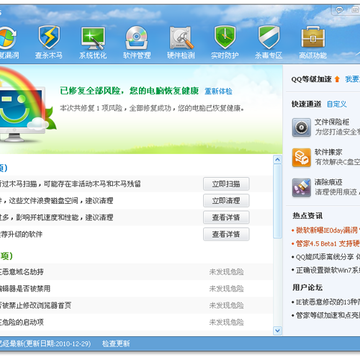Viewport: 360px width, 360px height.
Task: Click the 清除痕迹 title text
Action: (x=328, y=182)
